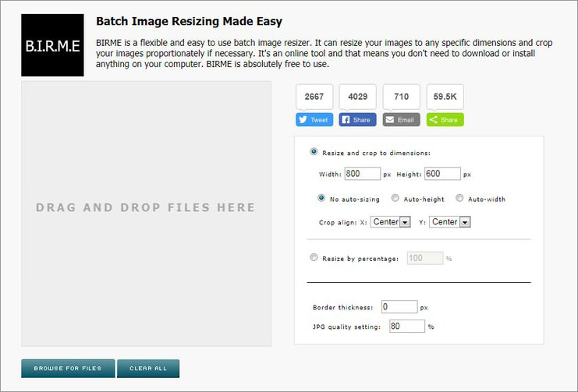Expand the Crop align X dropdown
The width and height of the screenshot is (578, 392).
tap(390, 222)
